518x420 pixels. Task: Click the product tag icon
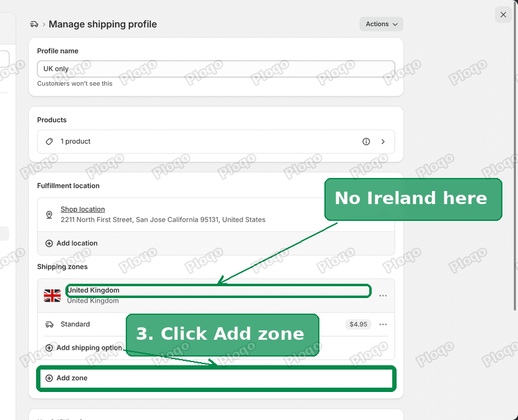pyautogui.click(x=49, y=142)
